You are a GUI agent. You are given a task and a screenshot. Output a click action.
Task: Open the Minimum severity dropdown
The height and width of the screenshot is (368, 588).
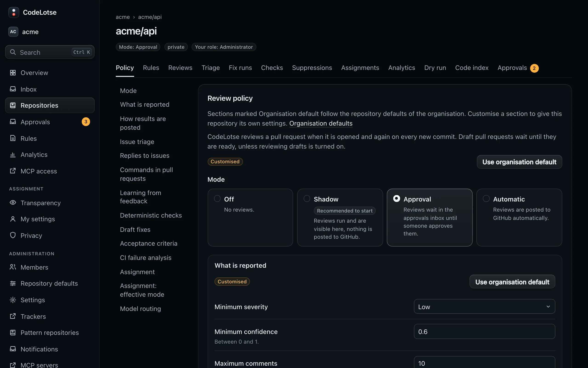tap(484, 306)
